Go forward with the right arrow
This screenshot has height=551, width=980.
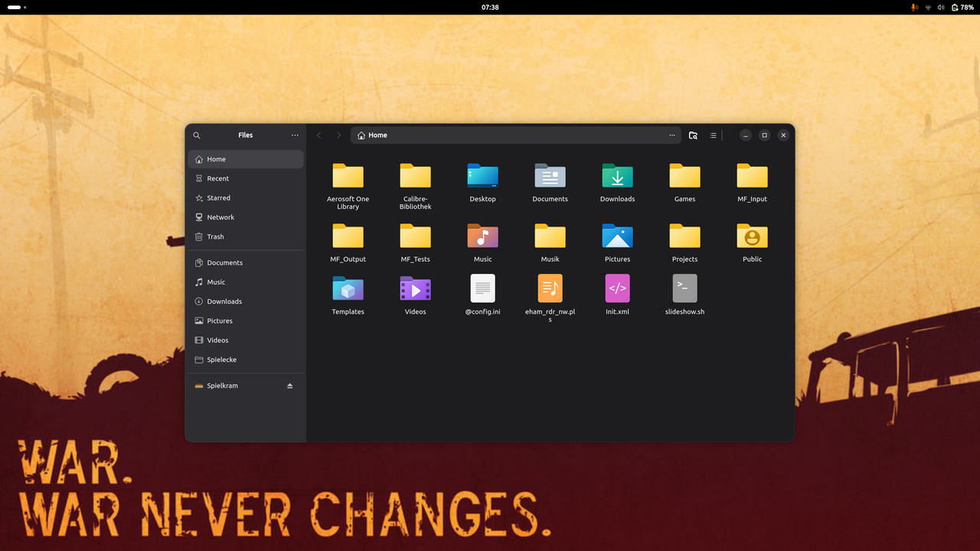click(339, 135)
